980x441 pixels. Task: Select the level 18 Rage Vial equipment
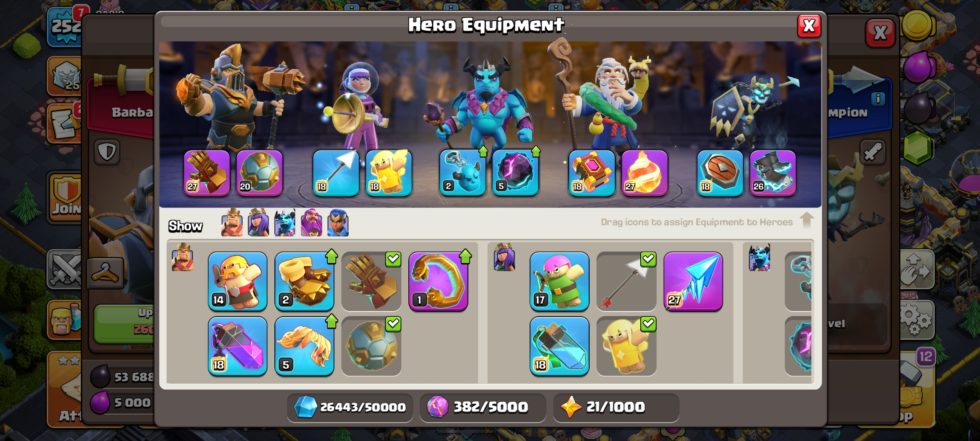pos(238,346)
